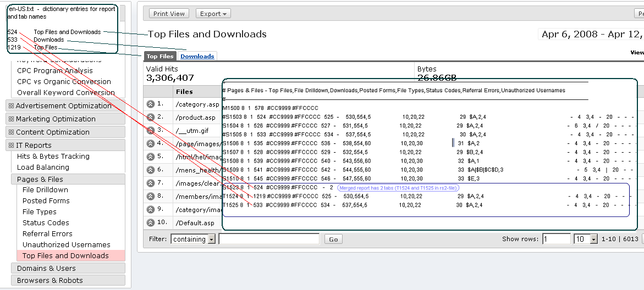The width and height of the screenshot is (644, 290).
Task: Select the Top Files tab
Action: click(160, 56)
